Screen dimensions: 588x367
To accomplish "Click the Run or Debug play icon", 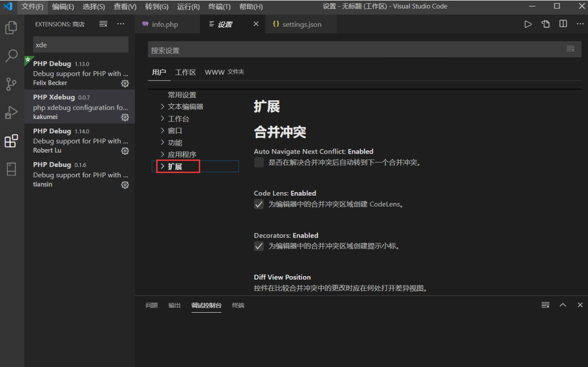I will pyautogui.click(x=528, y=23).
